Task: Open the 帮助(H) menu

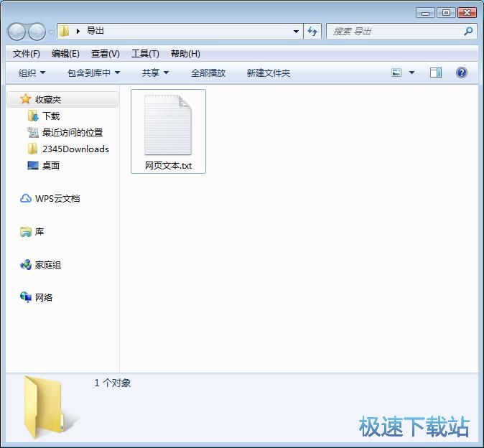Action: 185,54
